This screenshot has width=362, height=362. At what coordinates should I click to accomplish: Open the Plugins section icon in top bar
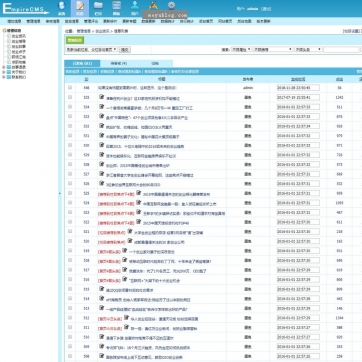tap(153, 6)
